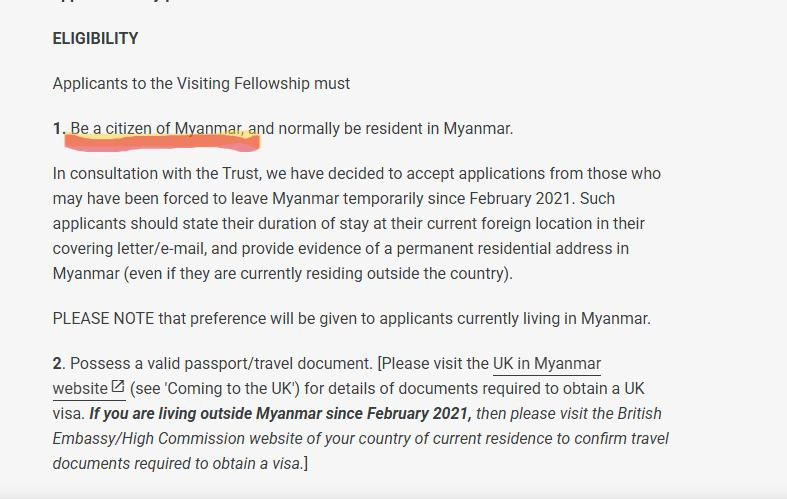
Task: Click the phrase 'In consultation with the Trust'
Action: [157, 174]
